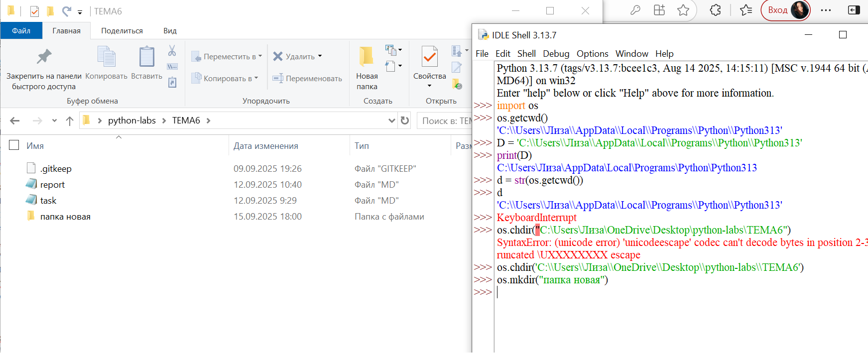Go up one folder level arrow
The image size is (868, 360).
click(70, 120)
